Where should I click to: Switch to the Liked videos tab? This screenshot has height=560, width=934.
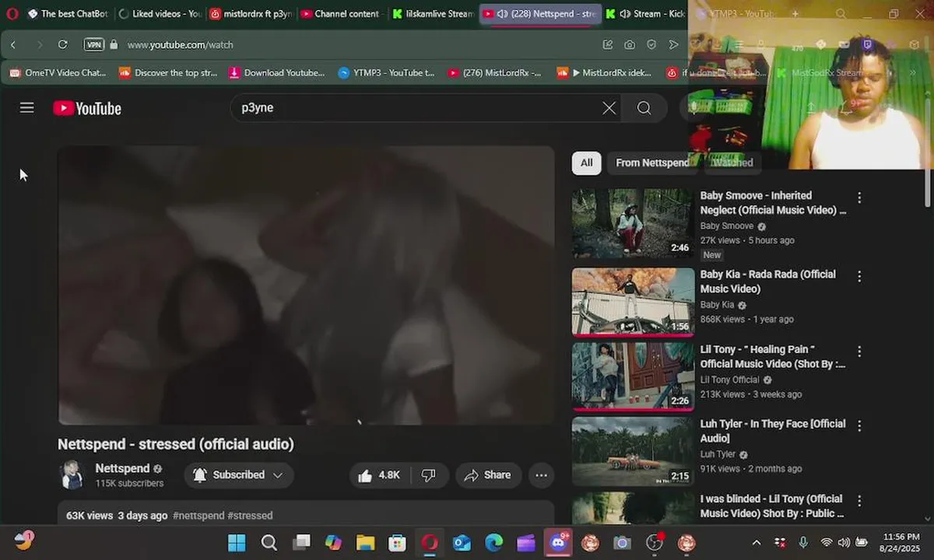[160, 14]
